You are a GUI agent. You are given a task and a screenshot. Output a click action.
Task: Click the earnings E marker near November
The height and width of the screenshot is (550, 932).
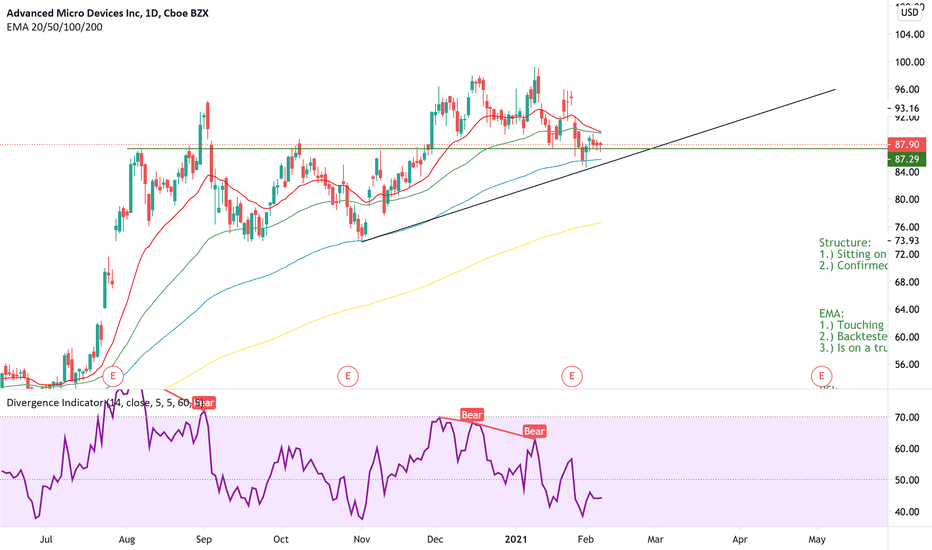coord(348,376)
